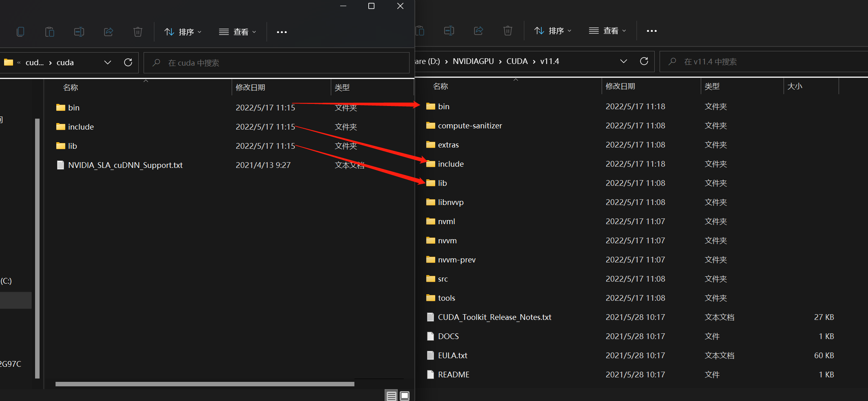Viewport: 868px width, 401px height.
Task: Select libnvvp folder
Action: [451, 202]
